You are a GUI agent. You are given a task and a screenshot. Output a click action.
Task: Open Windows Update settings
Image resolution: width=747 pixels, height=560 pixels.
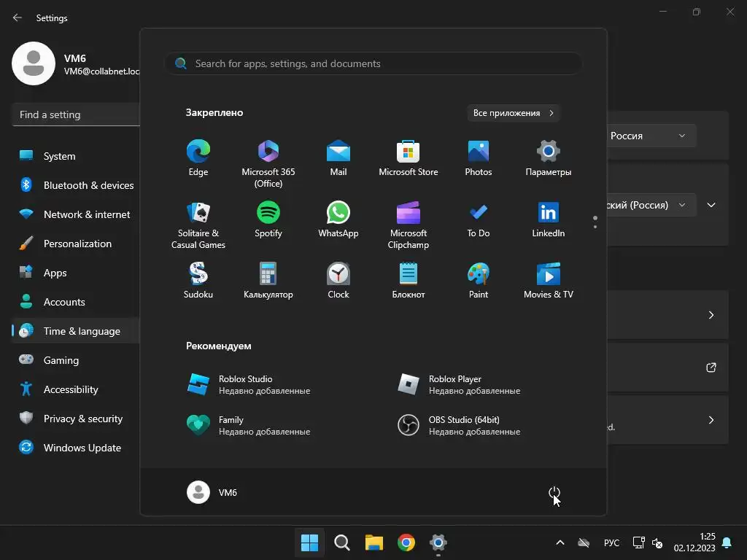[x=76, y=448]
